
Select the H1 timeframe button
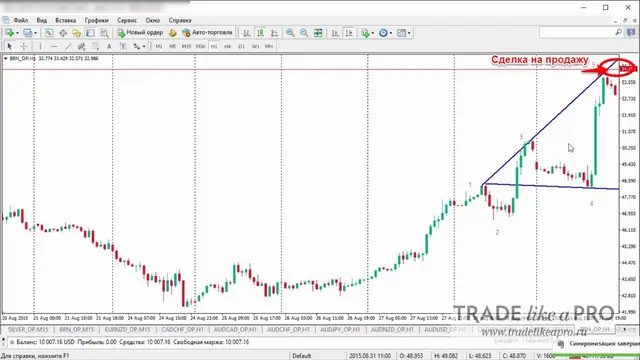click(214, 46)
